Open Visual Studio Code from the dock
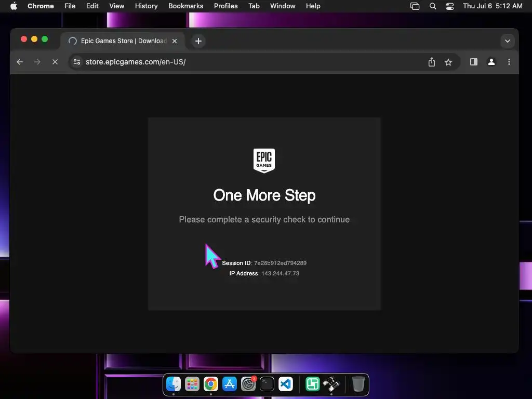The height and width of the screenshot is (399, 532). [x=286, y=384]
